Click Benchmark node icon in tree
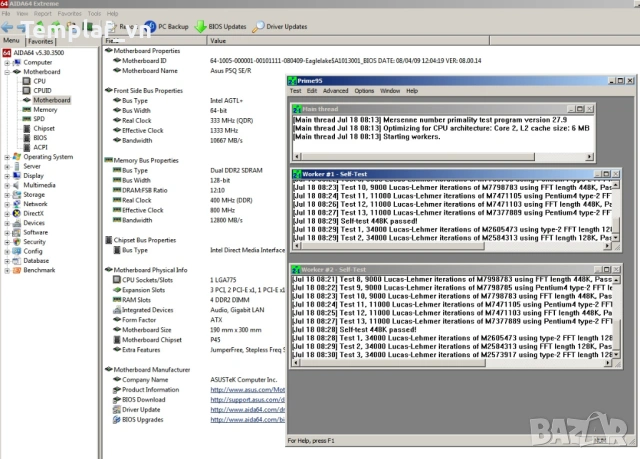 17,270
